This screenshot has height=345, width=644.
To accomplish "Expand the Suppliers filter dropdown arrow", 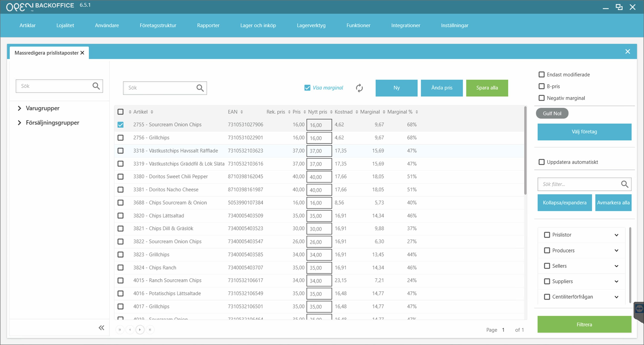I will [x=617, y=282].
